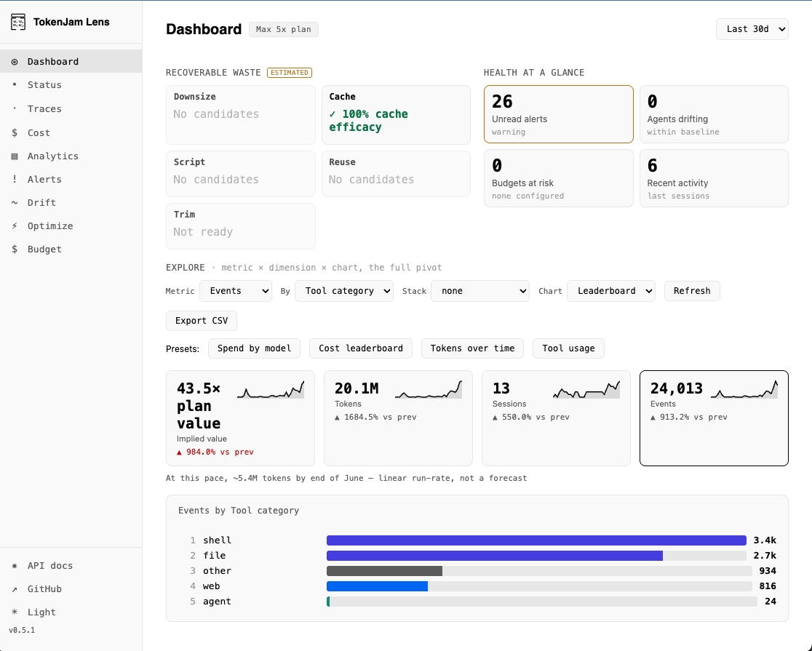Click the ESTIMATED badge
This screenshot has width=812, height=651.
290,73
